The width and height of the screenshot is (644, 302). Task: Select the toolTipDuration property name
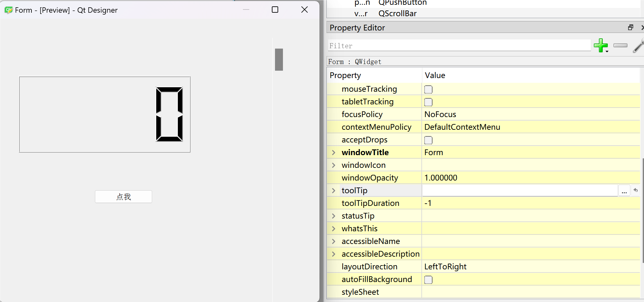[x=370, y=203]
